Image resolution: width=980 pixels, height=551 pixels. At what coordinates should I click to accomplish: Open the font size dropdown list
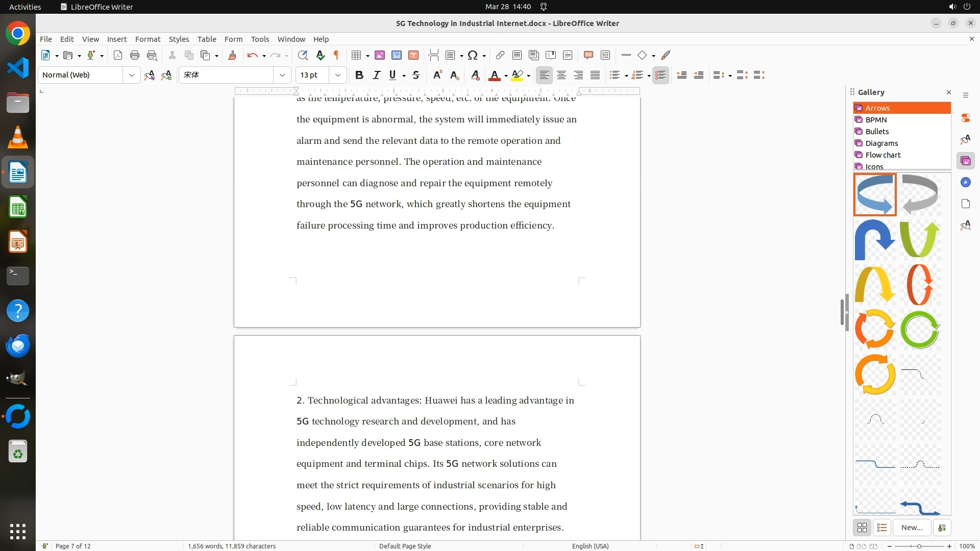(x=337, y=76)
